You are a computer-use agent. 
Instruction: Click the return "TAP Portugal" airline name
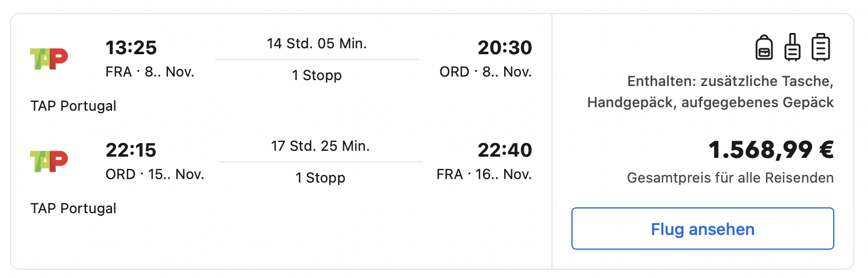(74, 208)
